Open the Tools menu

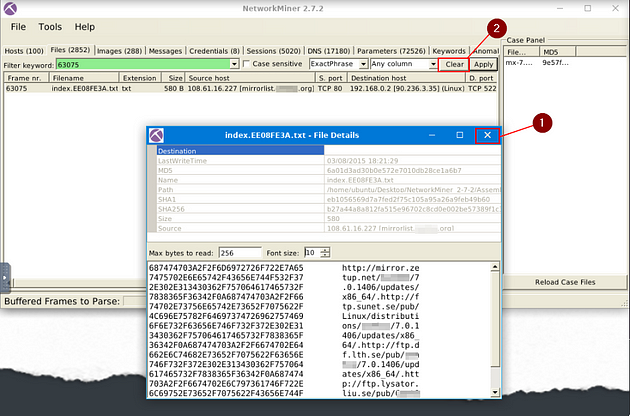(50, 27)
